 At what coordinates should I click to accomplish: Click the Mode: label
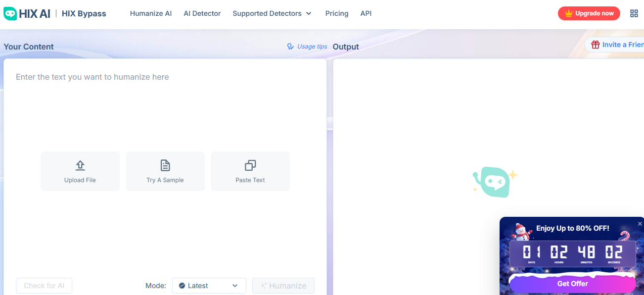click(x=156, y=286)
